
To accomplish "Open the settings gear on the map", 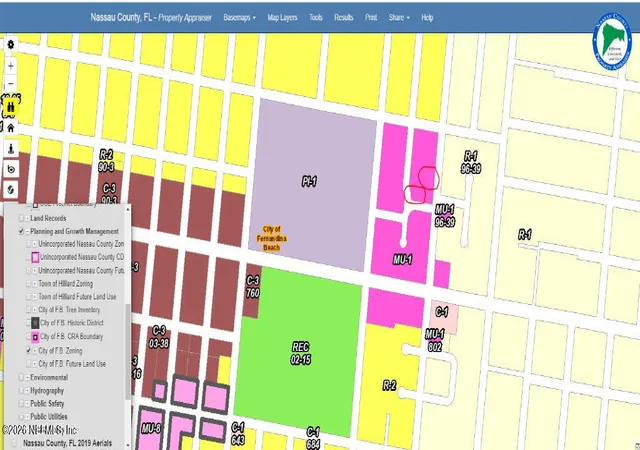I will click(x=11, y=45).
